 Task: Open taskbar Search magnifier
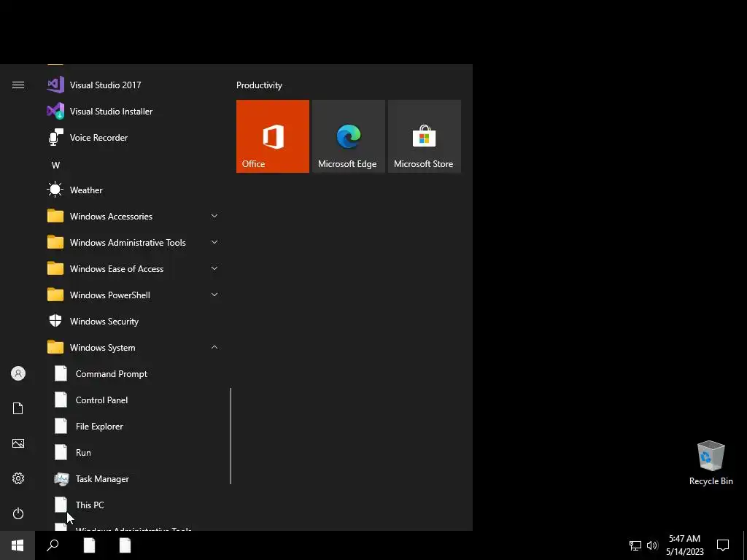53,545
